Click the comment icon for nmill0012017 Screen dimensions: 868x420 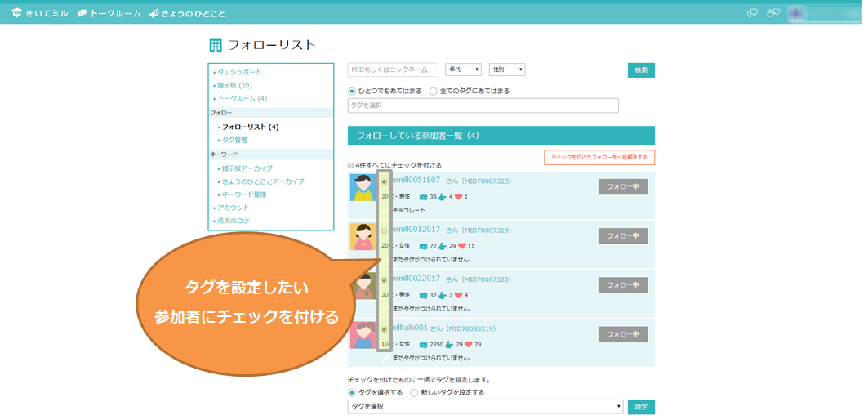(x=423, y=246)
